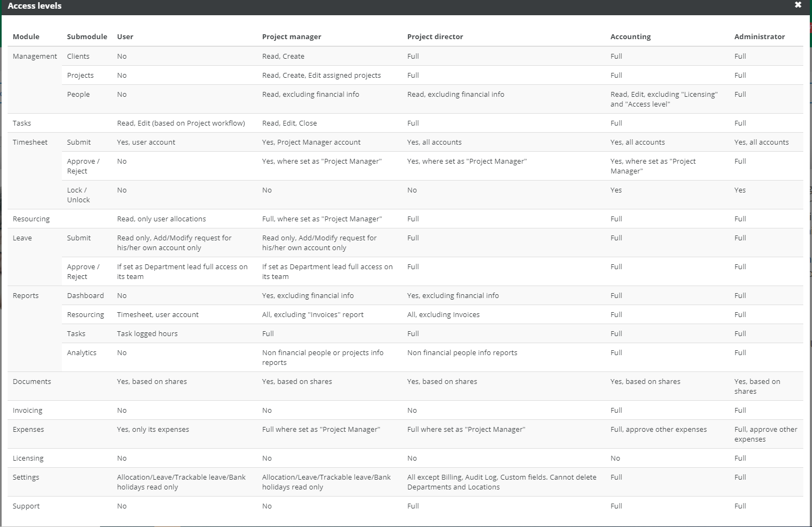Select the User column header
The height and width of the screenshot is (527, 812).
click(125, 36)
